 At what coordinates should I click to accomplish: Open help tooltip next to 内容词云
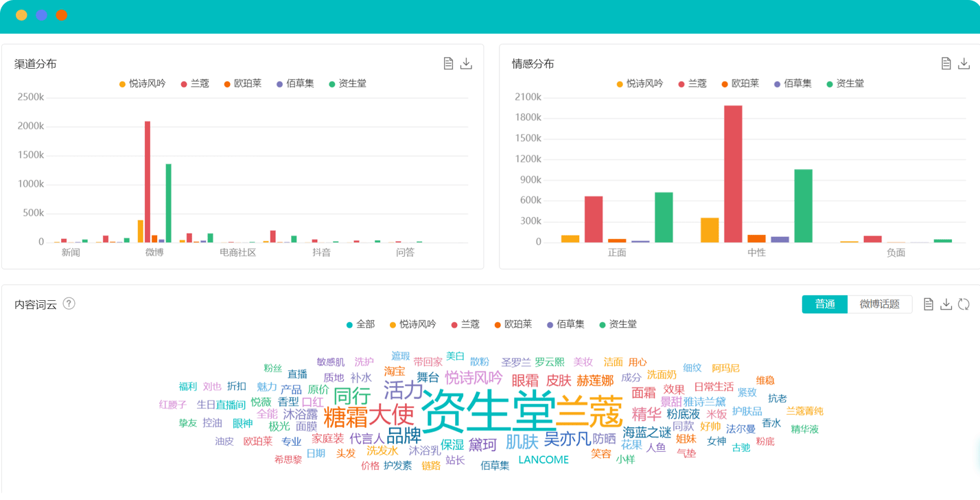69,304
